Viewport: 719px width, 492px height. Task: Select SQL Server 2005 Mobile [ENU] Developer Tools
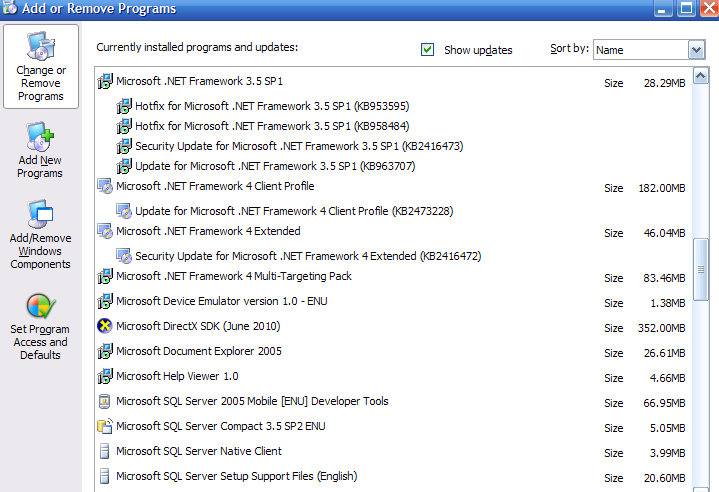[252, 401]
